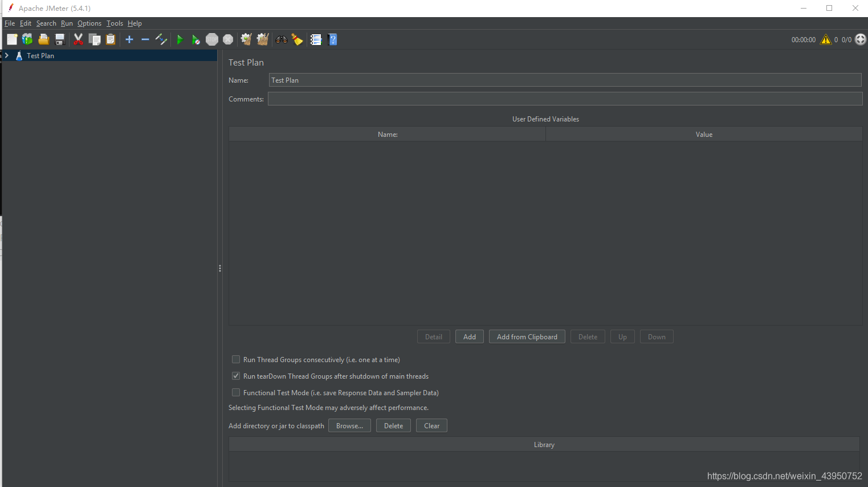Click the Down button

(657, 336)
